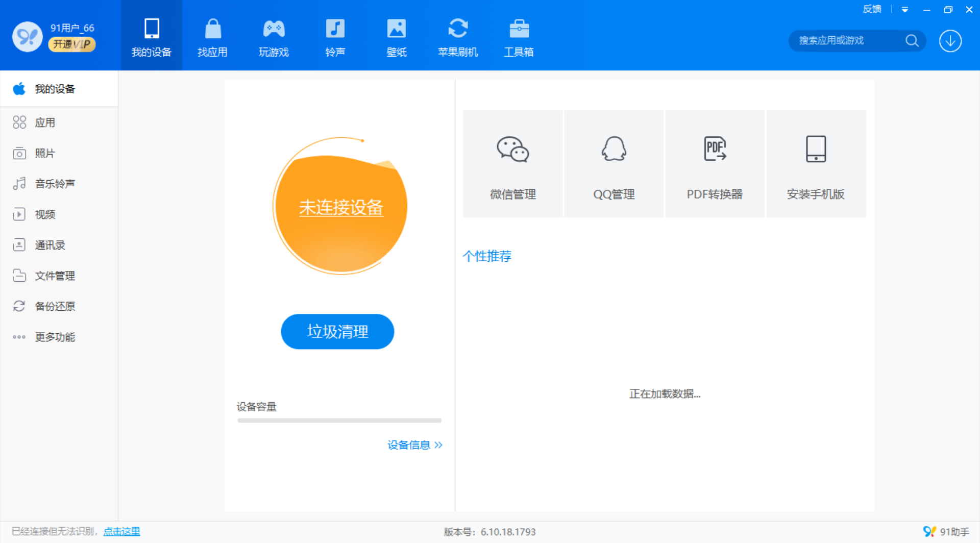Switch to the 我的设备 tab
The height and width of the screenshot is (543, 980).
click(x=151, y=36)
